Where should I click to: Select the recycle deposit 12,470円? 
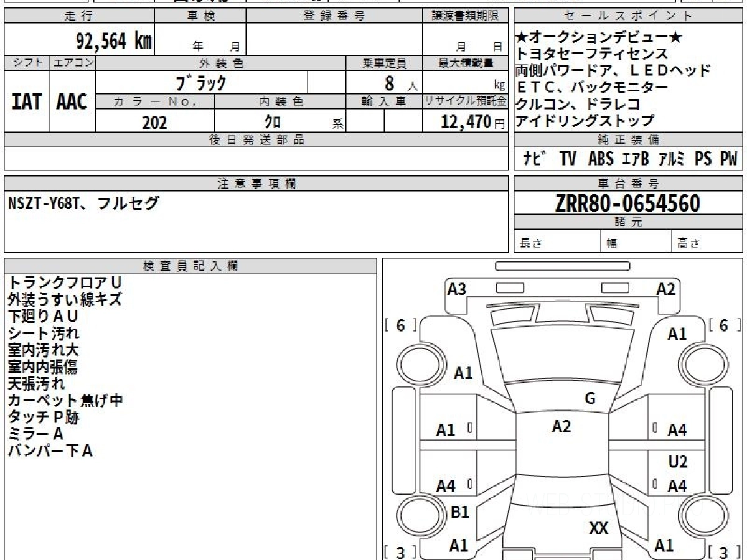coord(473,122)
